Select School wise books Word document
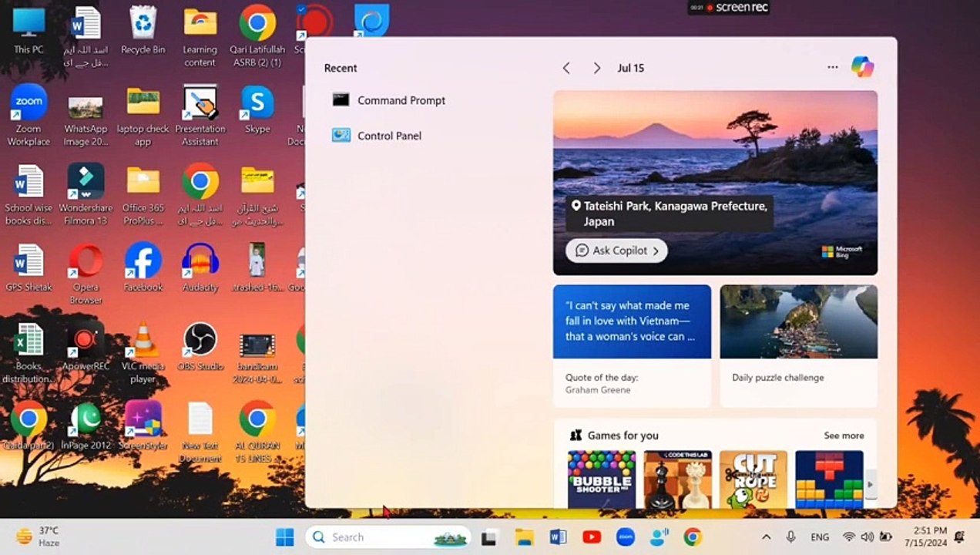 click(x=29, y=195)
